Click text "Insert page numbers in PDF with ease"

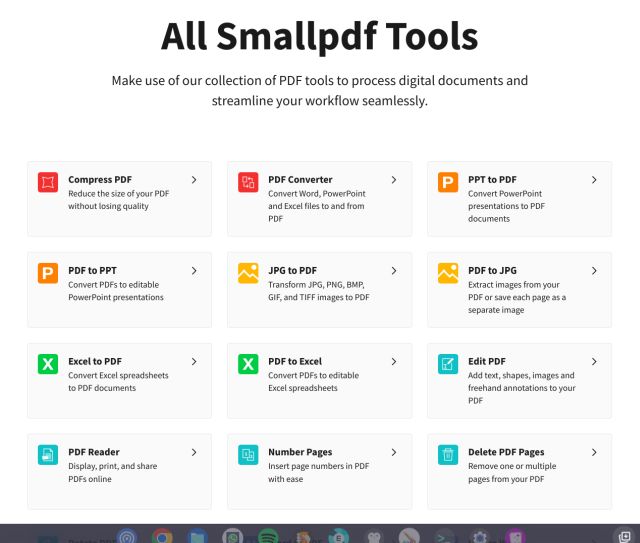pos(318,472)
